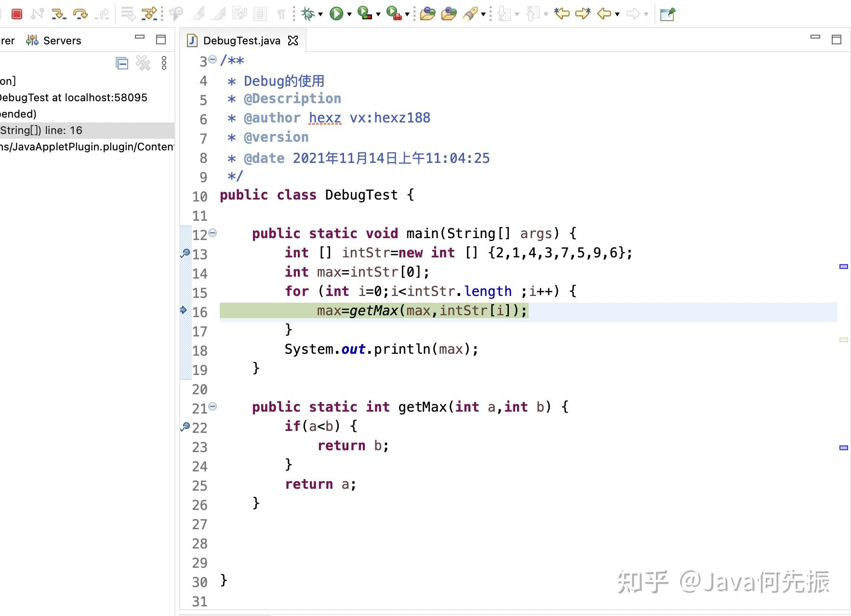Select the JavaAppletPlugin.plugin process entry

87,147
